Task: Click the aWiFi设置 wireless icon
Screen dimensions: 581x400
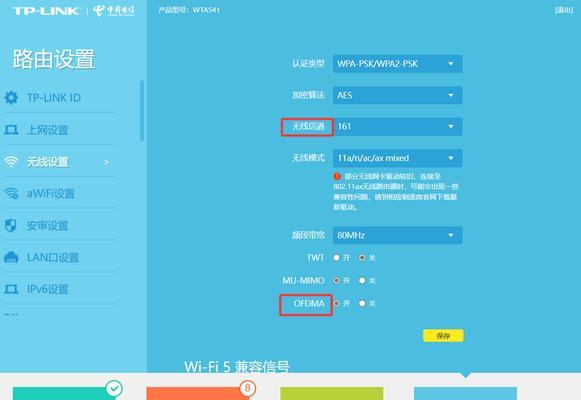Action: [11, 193]
